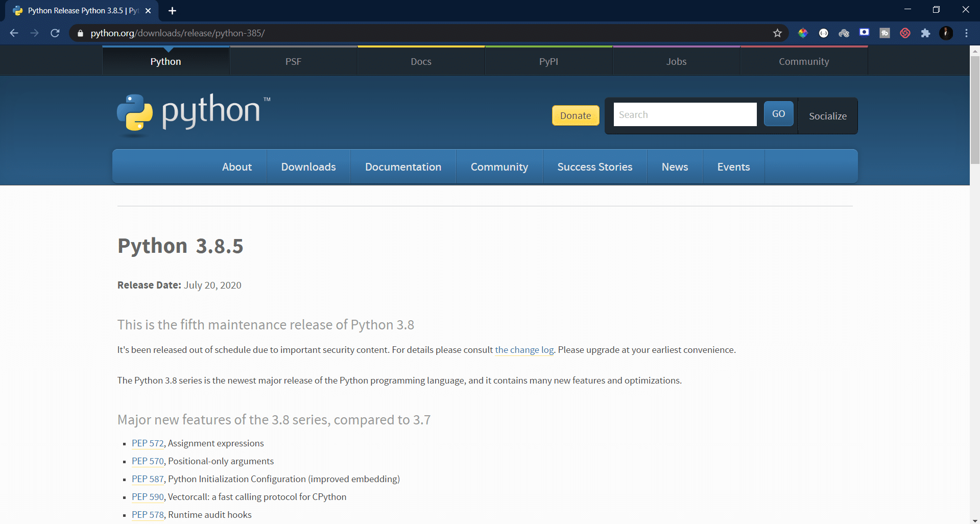Open the PEP 587 link

pyautogui.click(x=148, y=479)
